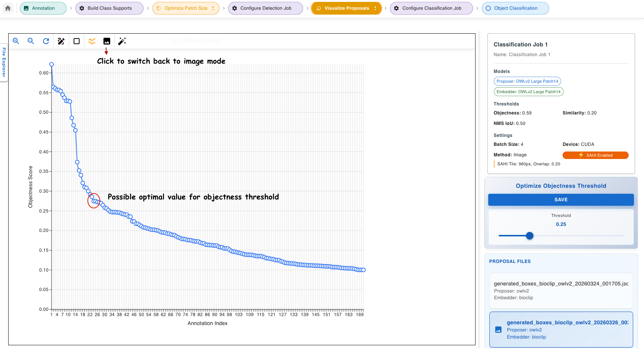
Task: Select proposal file generated_boxes_bioclip_owlv2_20260326
Action: click(x=561, y=330)
